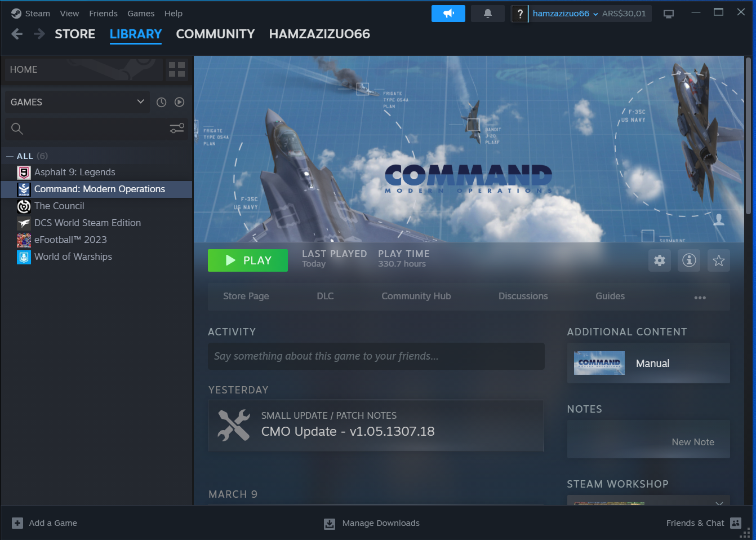Click DCS World Steam Edition icon

(24, 223)
